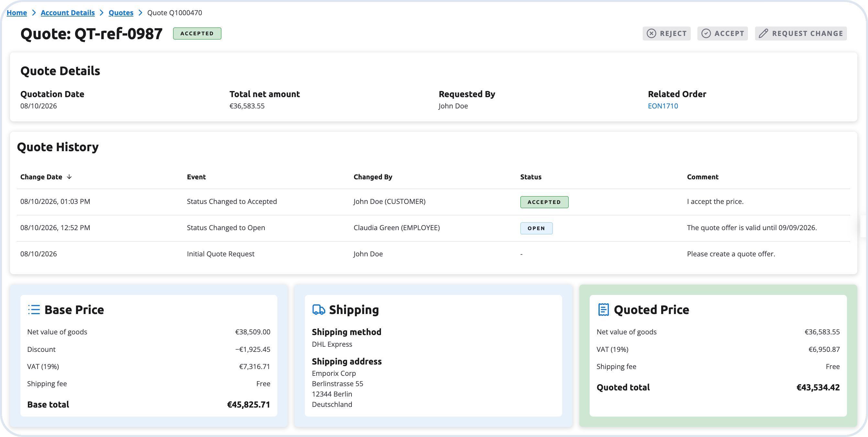The width and height of the screenshot is (868, 437).
Task: Click the quotation date 08/10/2026 value
Action: click(39, 106)
